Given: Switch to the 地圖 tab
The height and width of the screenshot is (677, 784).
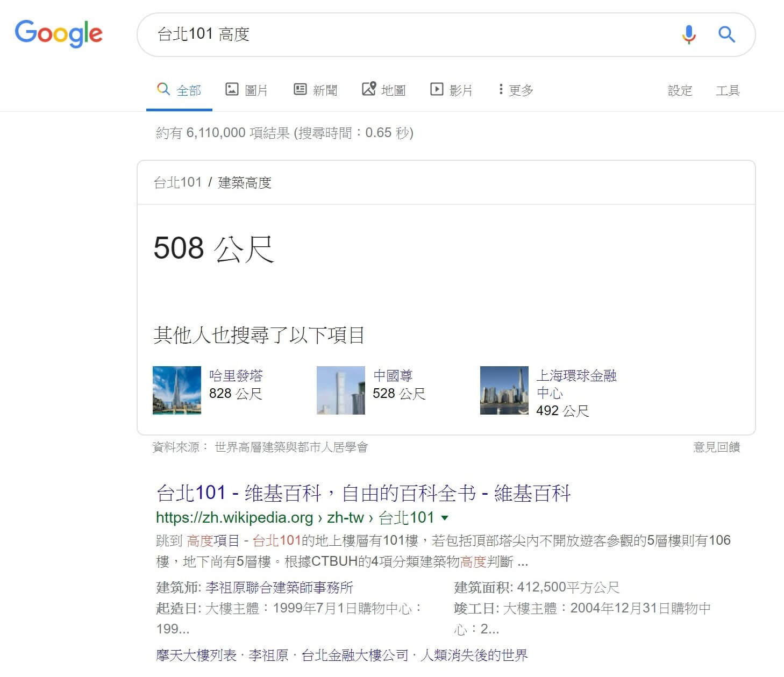Looking at the screenshot, I should [384, 90].
